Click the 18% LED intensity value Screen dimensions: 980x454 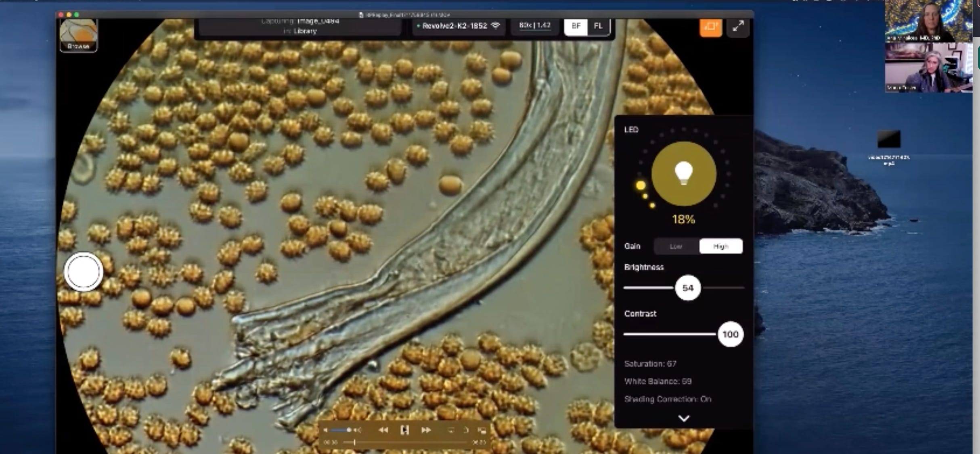[x=684, y=219]
